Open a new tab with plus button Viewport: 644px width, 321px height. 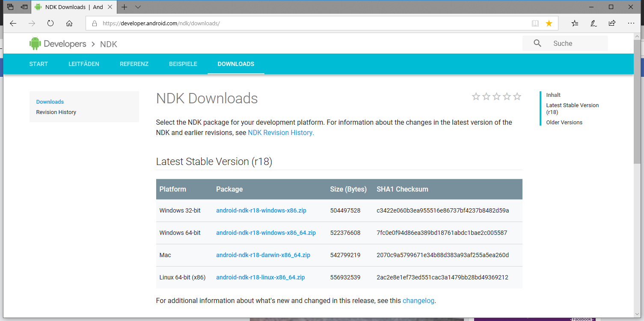125,7
